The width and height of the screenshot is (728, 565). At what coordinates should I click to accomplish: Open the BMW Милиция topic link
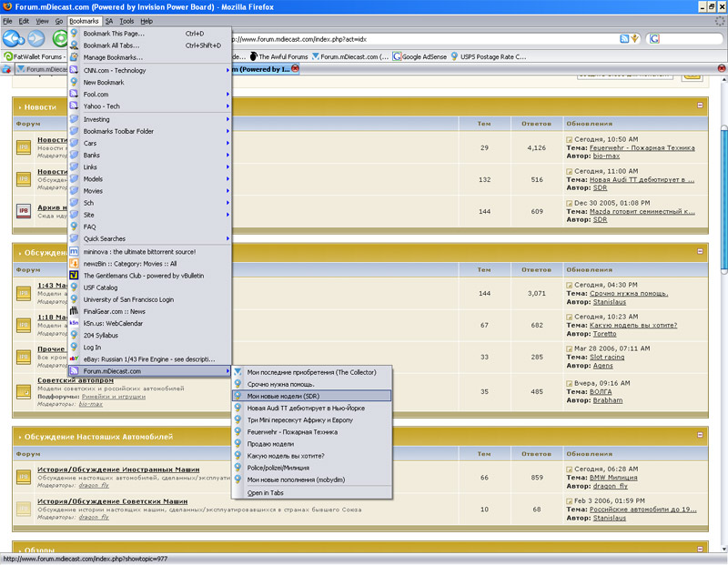[x=613, y=478]
